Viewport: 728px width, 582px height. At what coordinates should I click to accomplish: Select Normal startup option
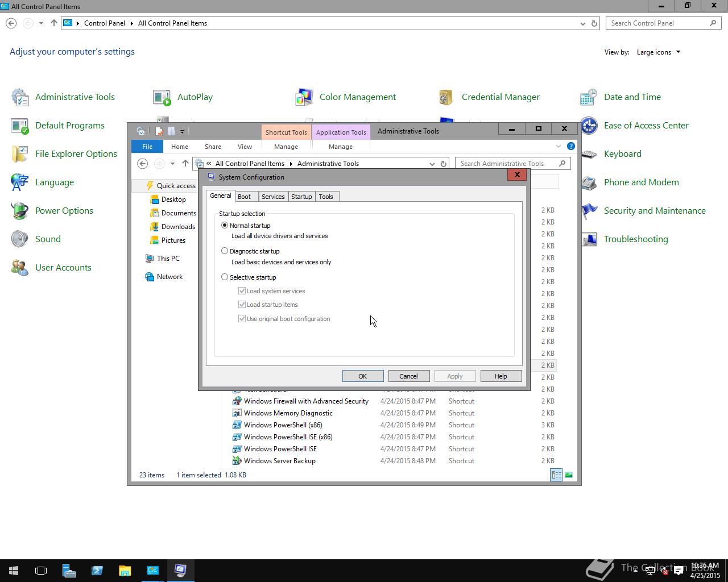click(x=225, y=225)
